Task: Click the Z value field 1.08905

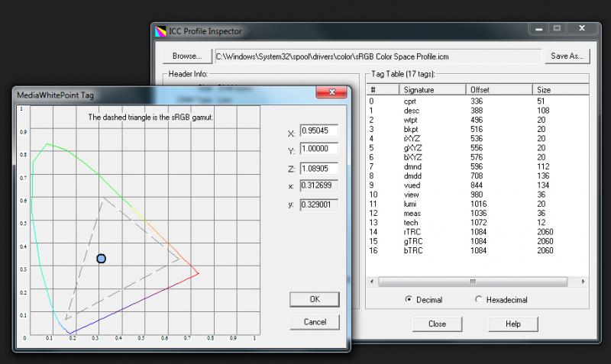Action: coord(318,169)
